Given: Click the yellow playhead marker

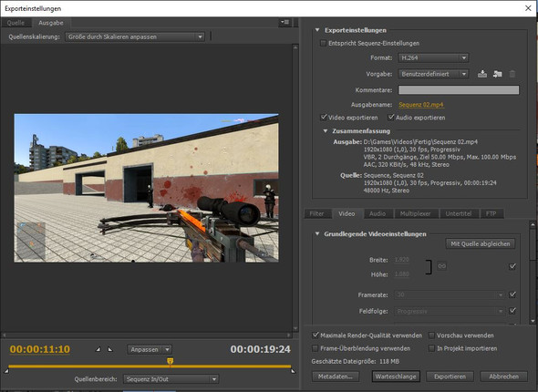Looking at the screenshot, I should pos(170,361).
